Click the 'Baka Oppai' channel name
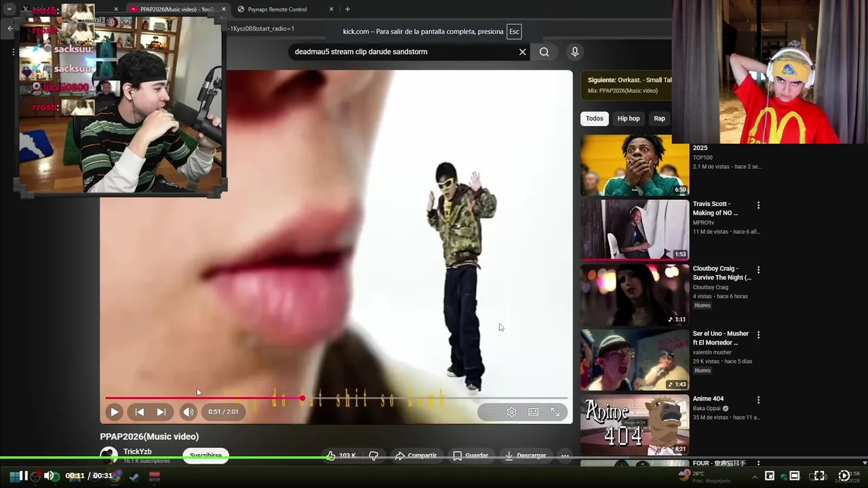Screen dimensions: 868x488 pos(707,409)
